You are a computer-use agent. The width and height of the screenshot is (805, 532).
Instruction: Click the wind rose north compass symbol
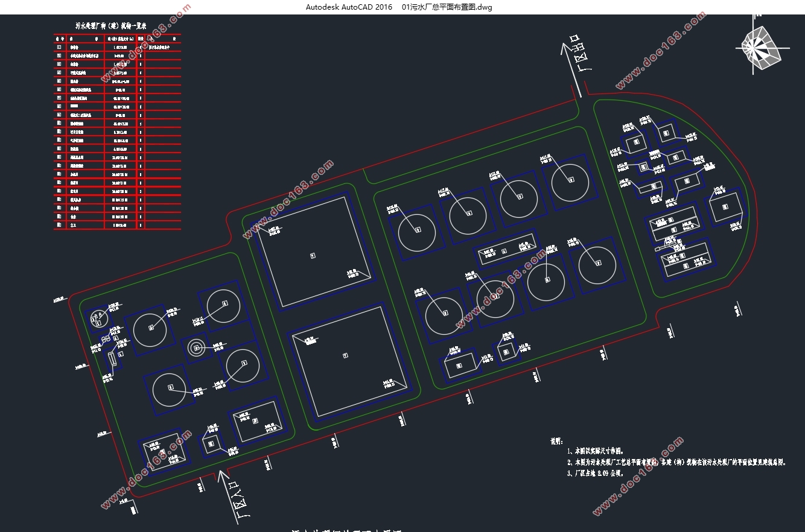click(764, 45)
